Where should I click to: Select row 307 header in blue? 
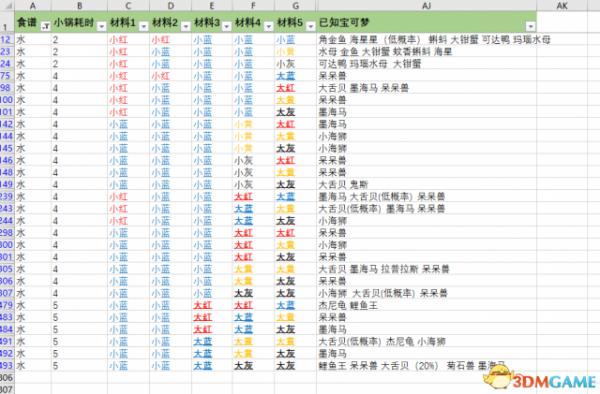(7, 293)
